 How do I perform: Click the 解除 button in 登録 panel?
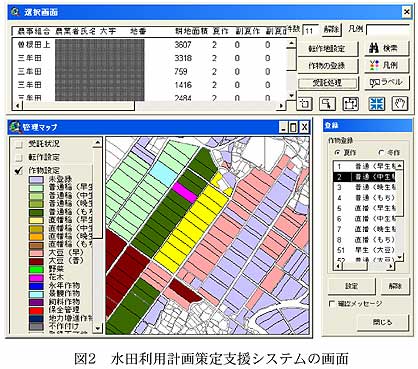coord(395,286)
